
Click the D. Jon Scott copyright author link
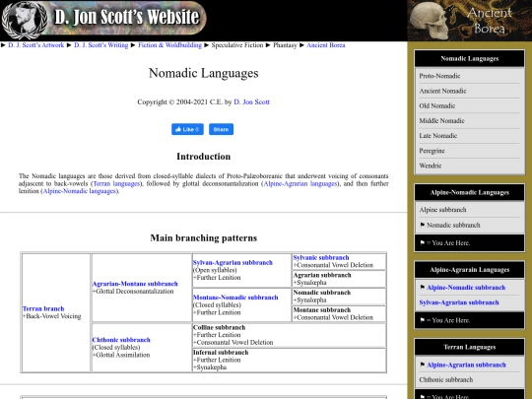252,102
